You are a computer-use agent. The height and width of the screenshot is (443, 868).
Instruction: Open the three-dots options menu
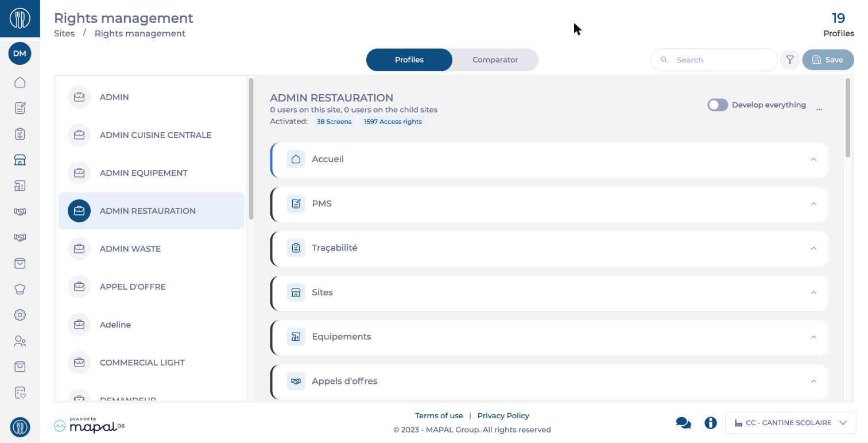pyautogui.click(x=819, y=109)
